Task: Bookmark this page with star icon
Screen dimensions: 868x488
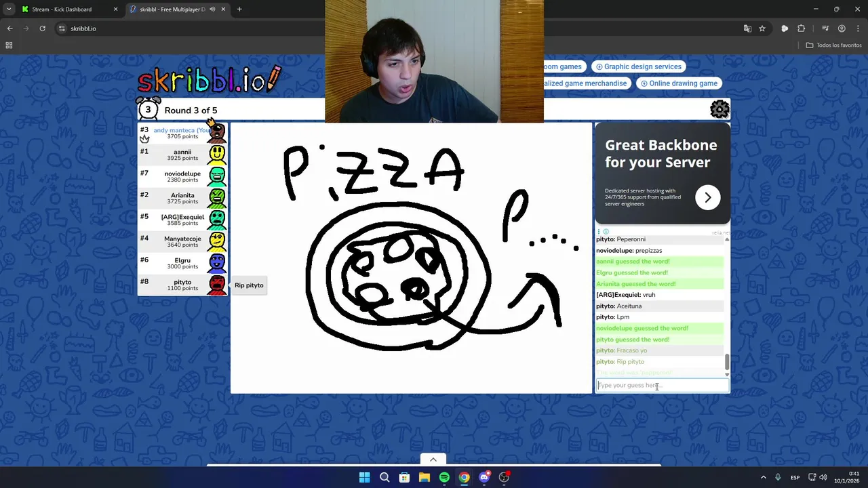Action: pyautogui.click(x=762, y=28)
